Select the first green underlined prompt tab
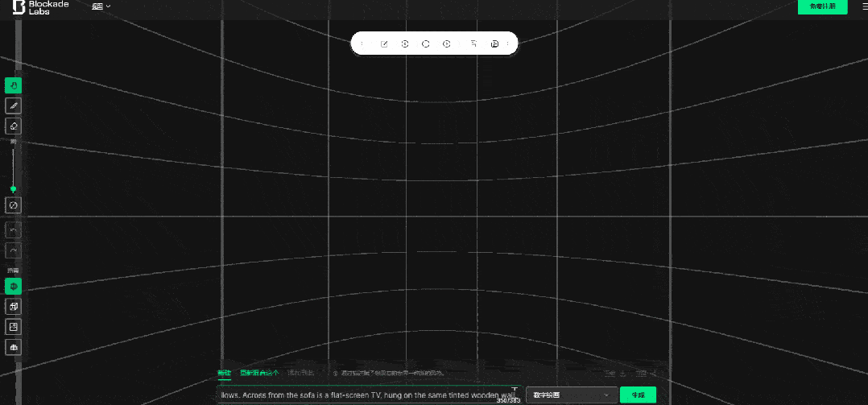868x405 pixels. [x=224, y=373]
